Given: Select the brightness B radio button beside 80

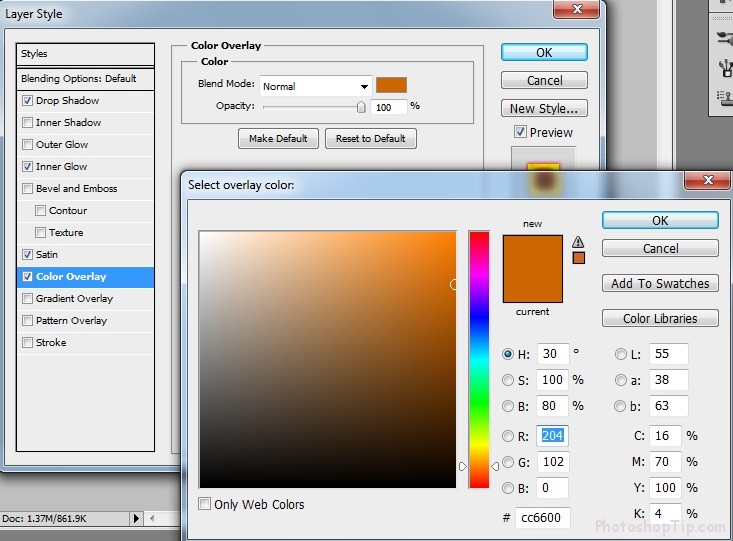Looking at the screenshot, I should pyautogui.click(x=508, y=406).
